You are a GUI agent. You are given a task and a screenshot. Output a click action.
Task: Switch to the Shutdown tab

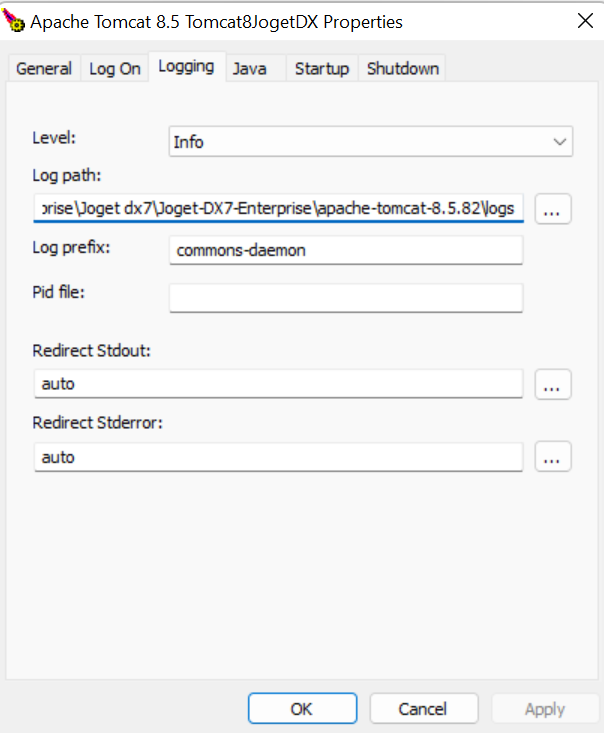[x=402, y=68]
